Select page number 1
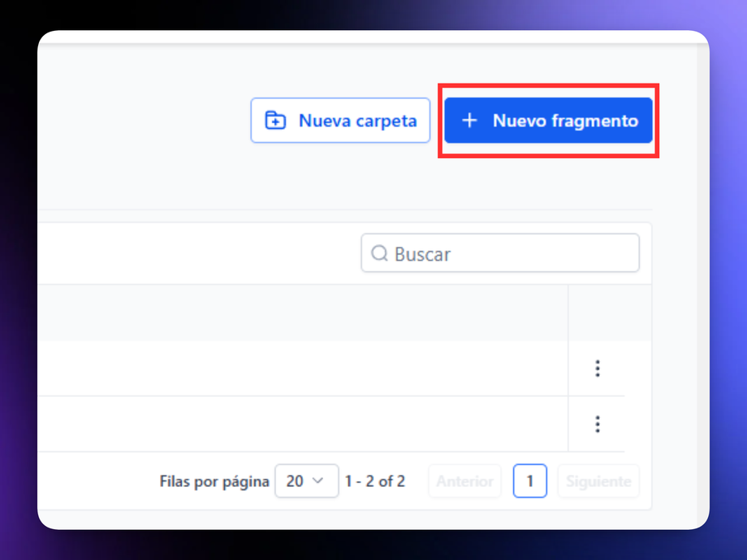Image resolution: width=747 pixels, height=560 pixels. tap(529, 481)
